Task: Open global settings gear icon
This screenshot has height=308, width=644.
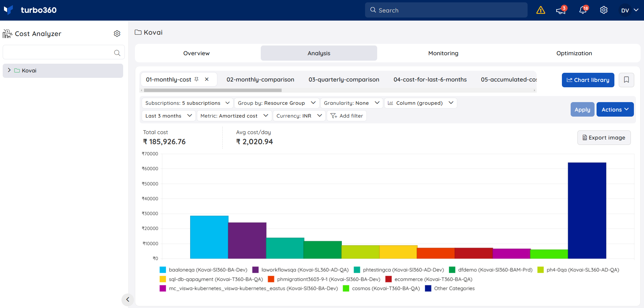Action: pyautogui.click(x=604, y=10)
